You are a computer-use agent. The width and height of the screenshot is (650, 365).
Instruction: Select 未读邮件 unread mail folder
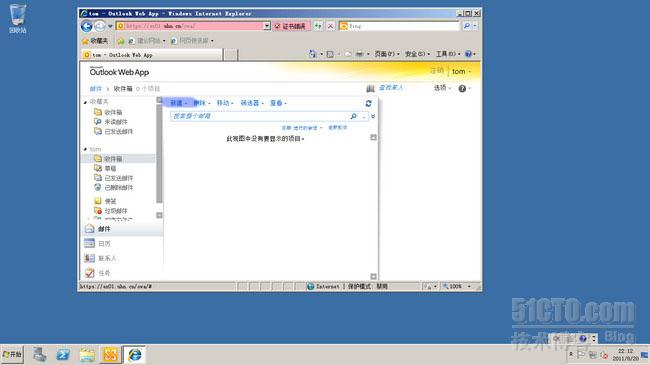click(111, 122)
